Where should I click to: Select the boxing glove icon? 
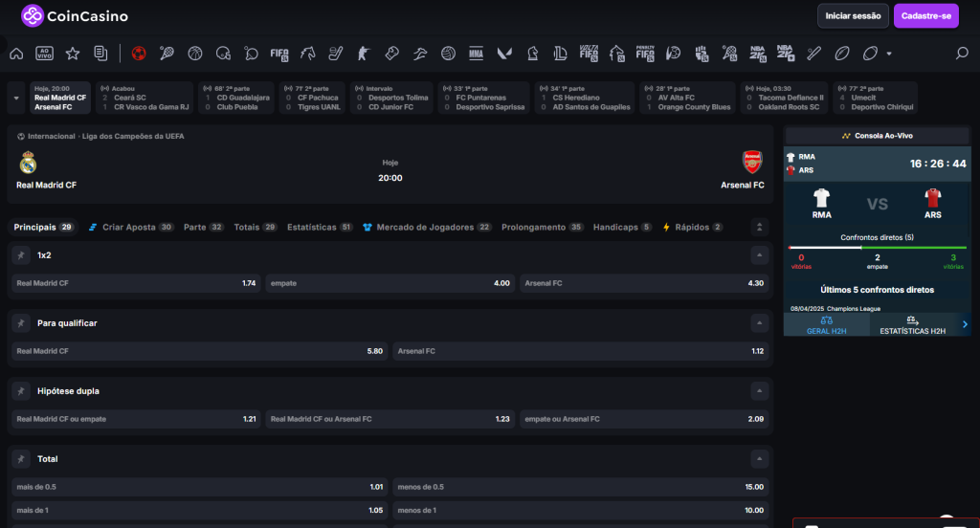click(391, 54)
